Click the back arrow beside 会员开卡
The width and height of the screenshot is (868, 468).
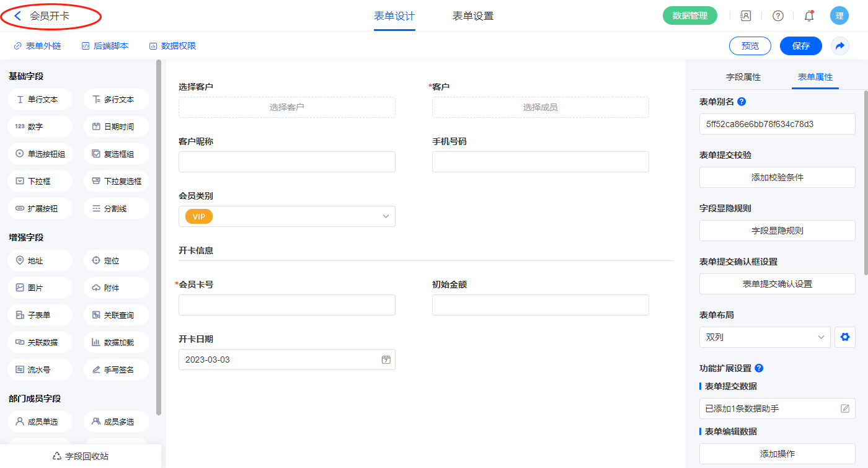click(x=17, y=16)
